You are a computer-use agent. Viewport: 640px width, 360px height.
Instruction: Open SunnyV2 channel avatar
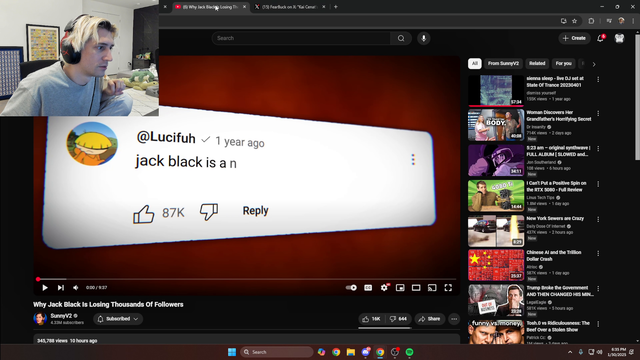coord(40,319)
